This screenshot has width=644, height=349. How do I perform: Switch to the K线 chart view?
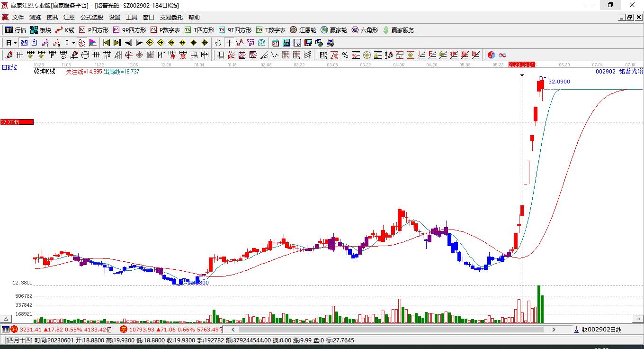click(x=65, y=30)
